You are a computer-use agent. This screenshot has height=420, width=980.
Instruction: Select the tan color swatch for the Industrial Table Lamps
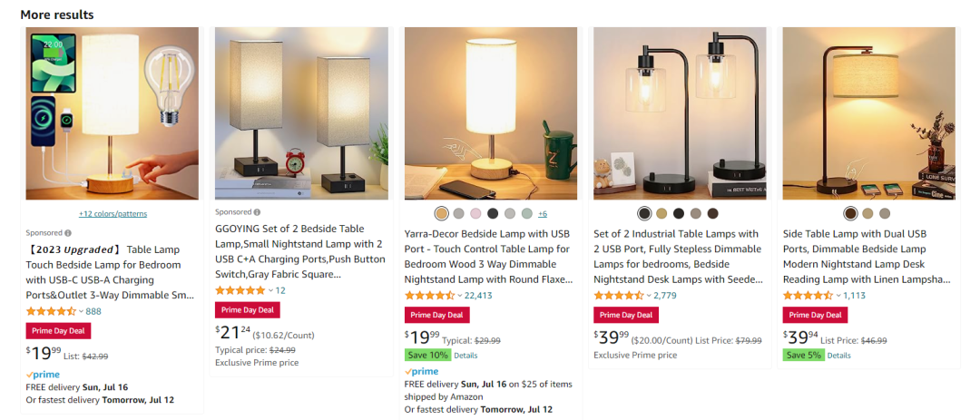coord(661,214)
